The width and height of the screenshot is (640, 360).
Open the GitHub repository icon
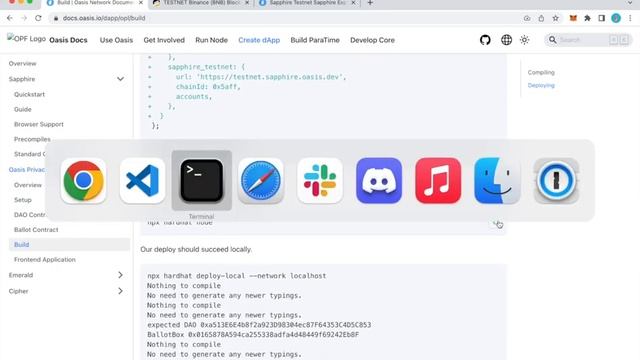(485, 40)
